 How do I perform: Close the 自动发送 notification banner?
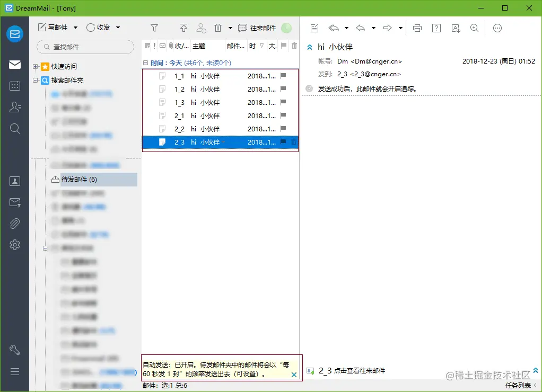click(294, 375)
